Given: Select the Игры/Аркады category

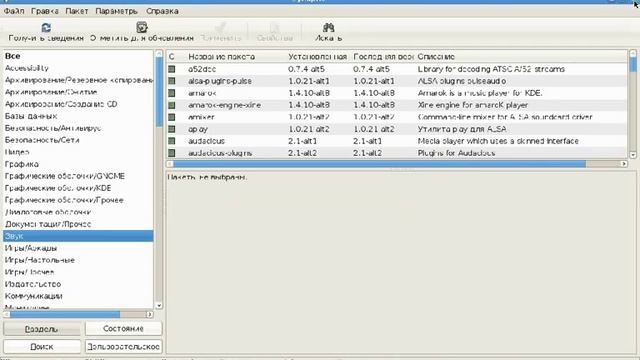Looking at the screenshot, I should pyautogui.click(x=78, y=248).
